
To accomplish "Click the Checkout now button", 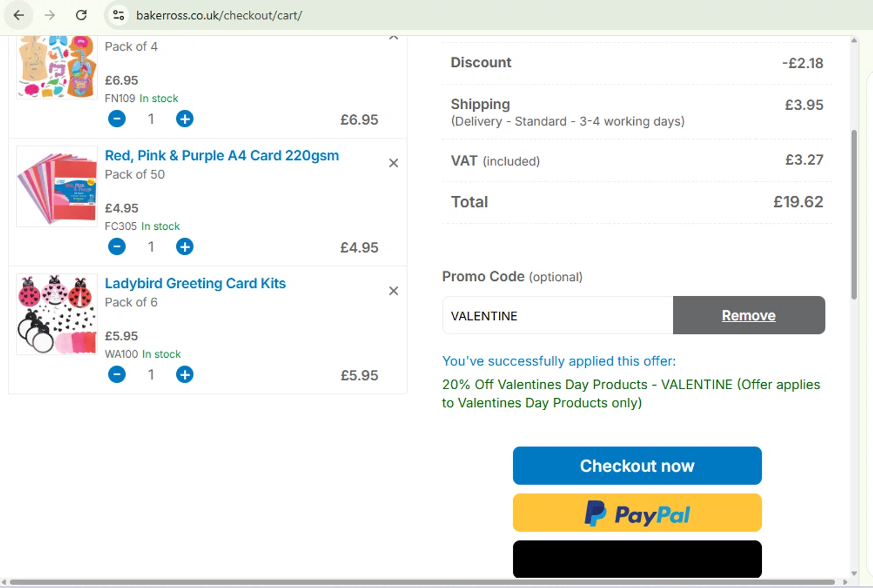I will point(637,466).
